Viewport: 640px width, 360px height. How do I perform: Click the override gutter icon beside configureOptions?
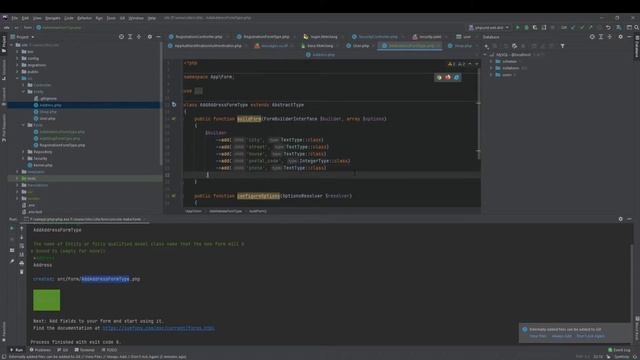pyautogui.click(x=174, y=196)
